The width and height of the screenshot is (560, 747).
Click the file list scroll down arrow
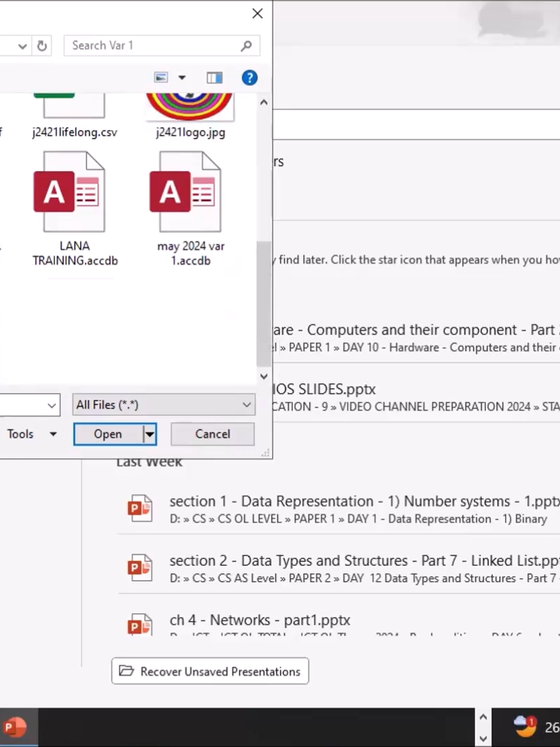(x=264, y=376)
